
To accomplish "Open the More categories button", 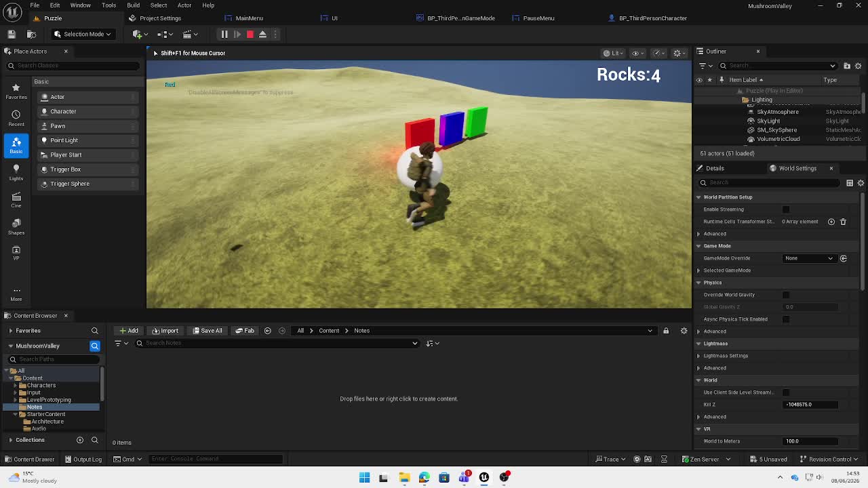I will point(16,294).
